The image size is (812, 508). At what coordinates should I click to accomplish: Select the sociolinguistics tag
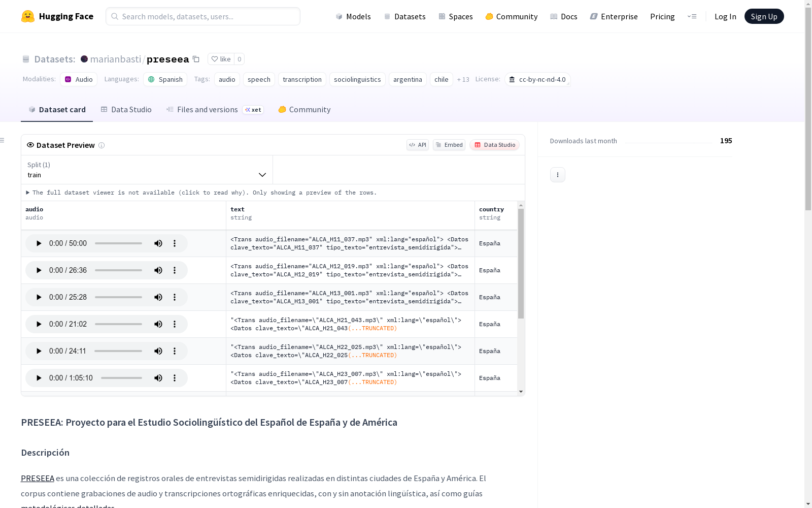point(357,79)
